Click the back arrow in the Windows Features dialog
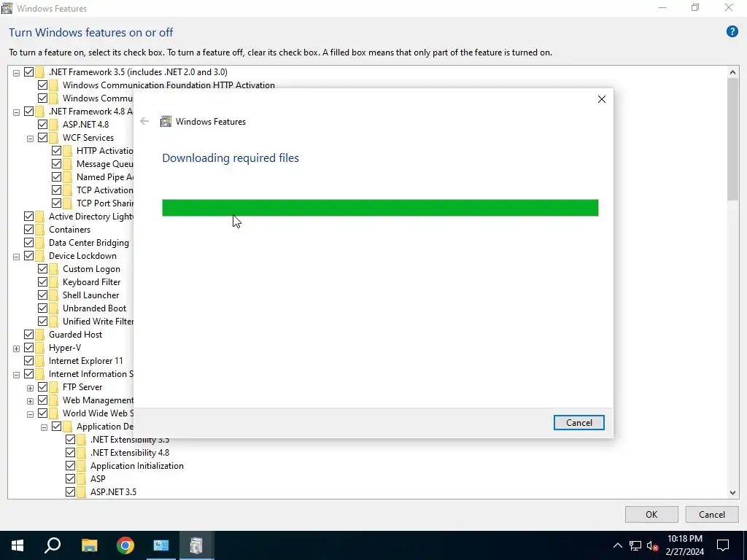Viewport: 747px width, 560px height. [x=144, y=122]
